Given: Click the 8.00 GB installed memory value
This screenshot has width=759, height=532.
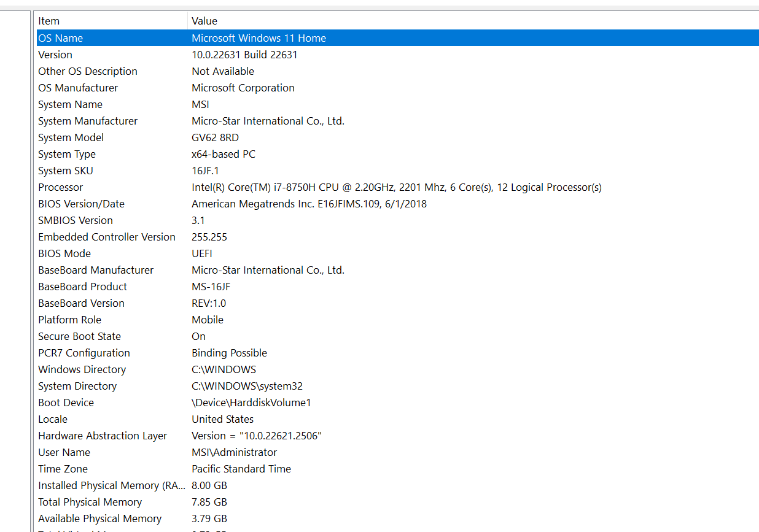Looking at the screenshot, I should [x=209, y=485].
